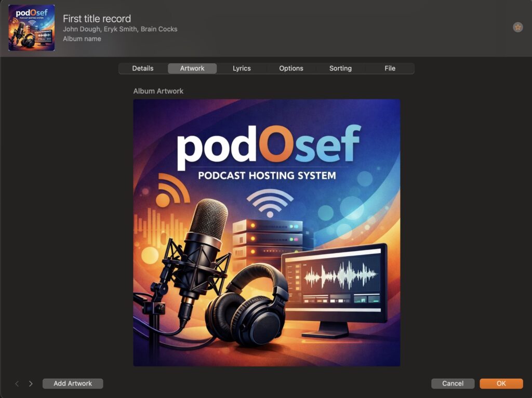Go to the next song with right chevron
The height and width of the screenshot is (398, 532).
[x=31, y=383]
